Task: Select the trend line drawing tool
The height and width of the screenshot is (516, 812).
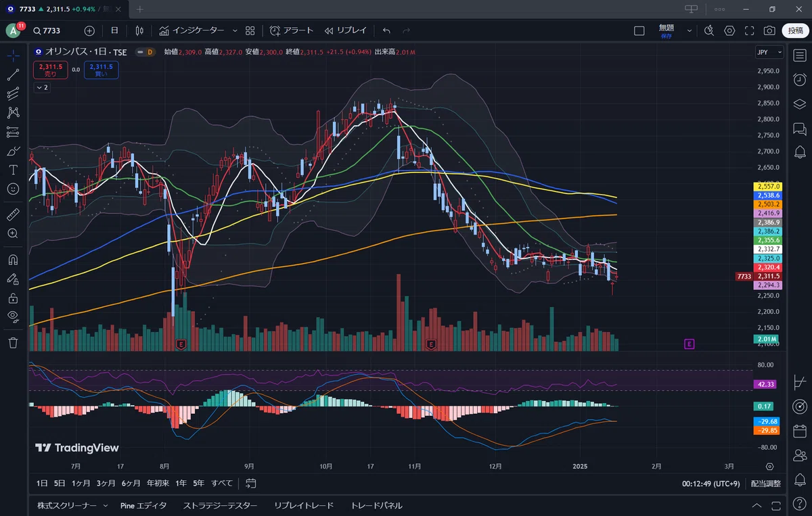Action: [x=13, y=74]
